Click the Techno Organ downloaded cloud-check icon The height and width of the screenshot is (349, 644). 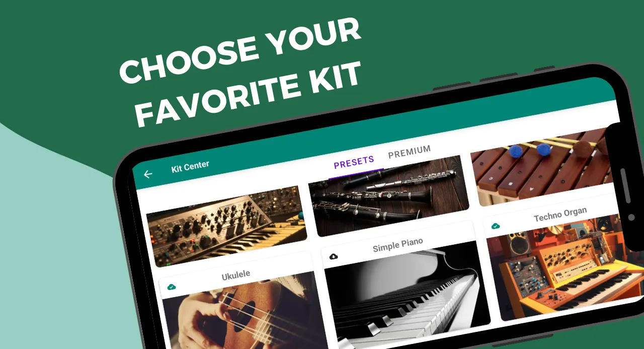pyautogui.click(x=496, y=226)
